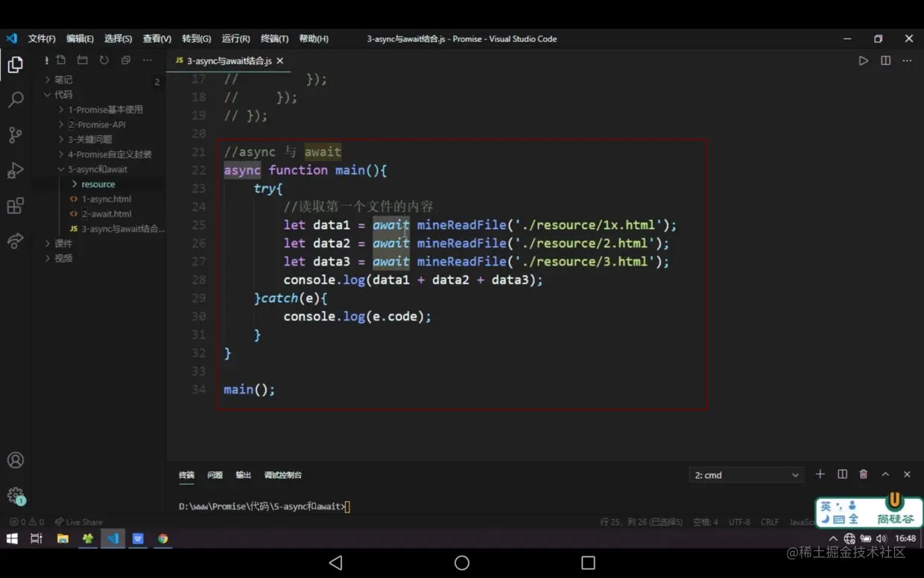Switch to the 调试控制台 panel tab
Viewport: 924px width, 578px height.
(x=282, y=475)
